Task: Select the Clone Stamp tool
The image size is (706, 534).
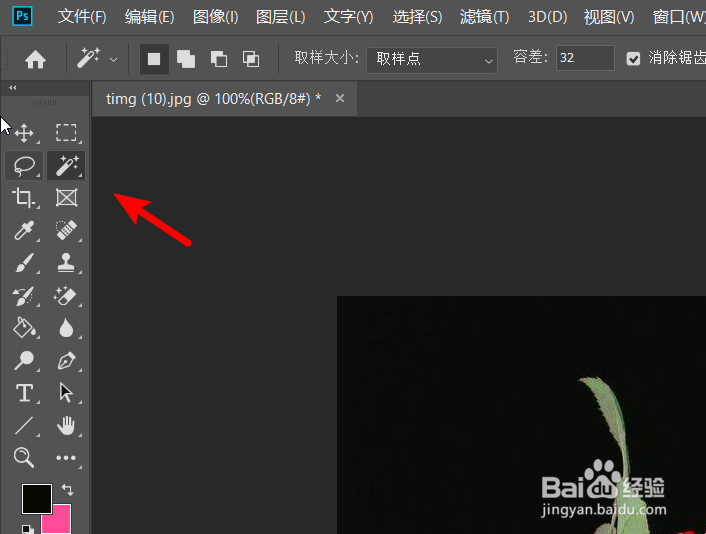Action: (66, 263)
